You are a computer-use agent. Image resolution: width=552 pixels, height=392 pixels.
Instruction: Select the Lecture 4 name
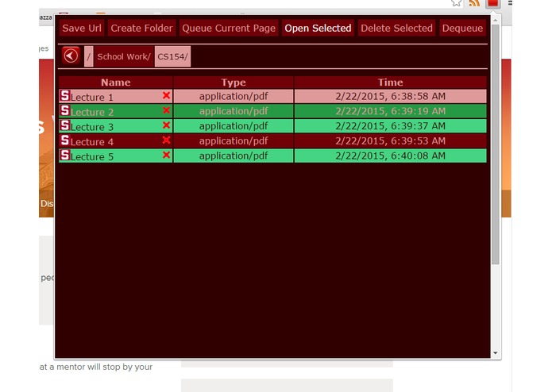click(x=92, y=142)
